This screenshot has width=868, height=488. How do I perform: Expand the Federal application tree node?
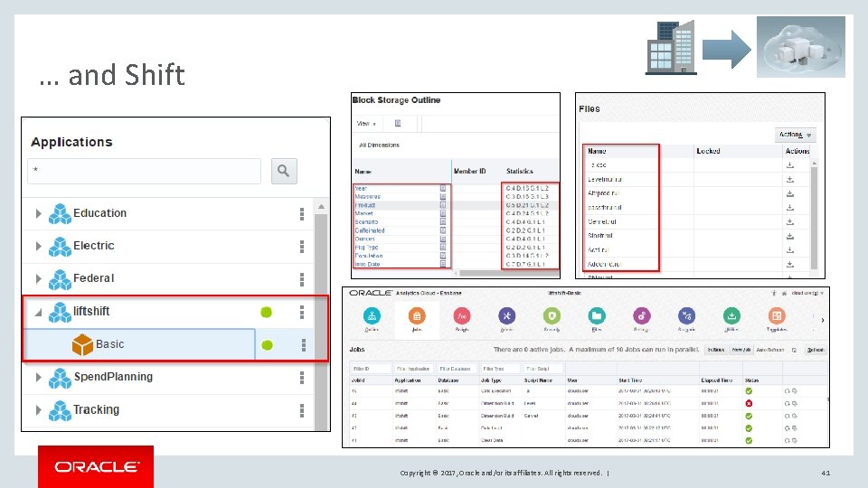coord(38,279)
